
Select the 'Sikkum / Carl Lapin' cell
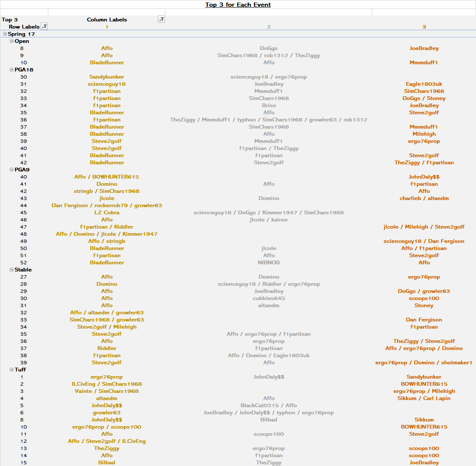click(424, 398)
